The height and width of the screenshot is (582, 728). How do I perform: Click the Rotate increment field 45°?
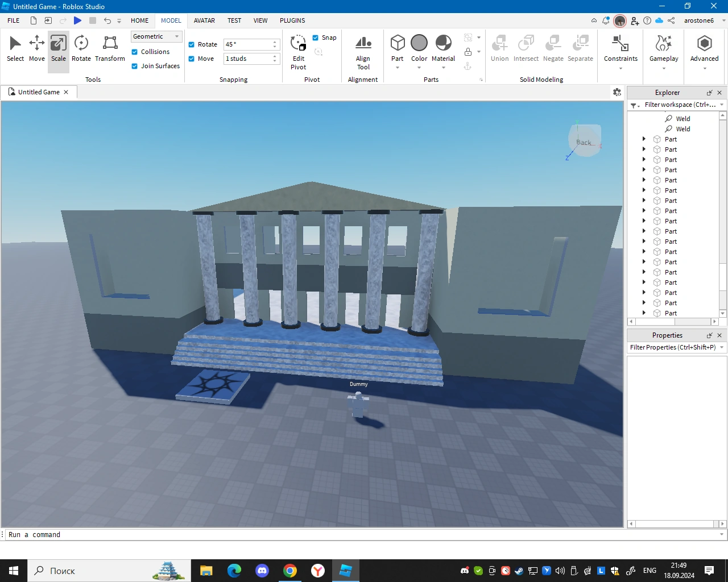(x=248, y=44)
